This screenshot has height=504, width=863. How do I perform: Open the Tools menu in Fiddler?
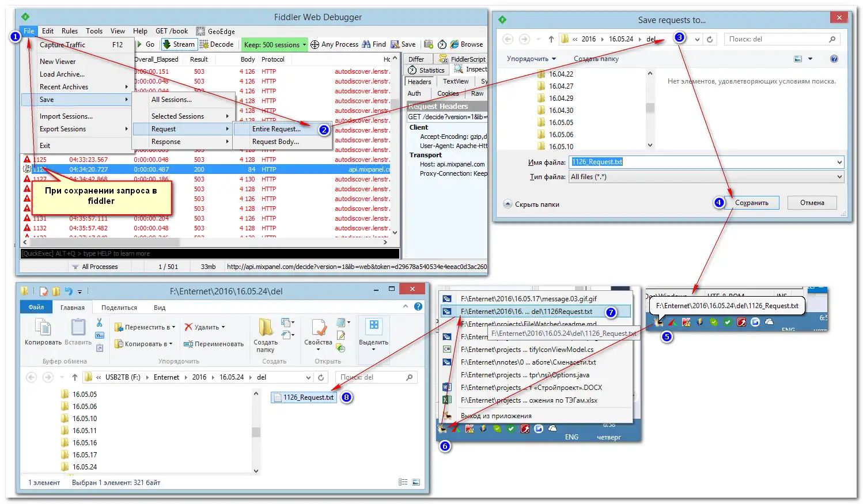(94, 31)
